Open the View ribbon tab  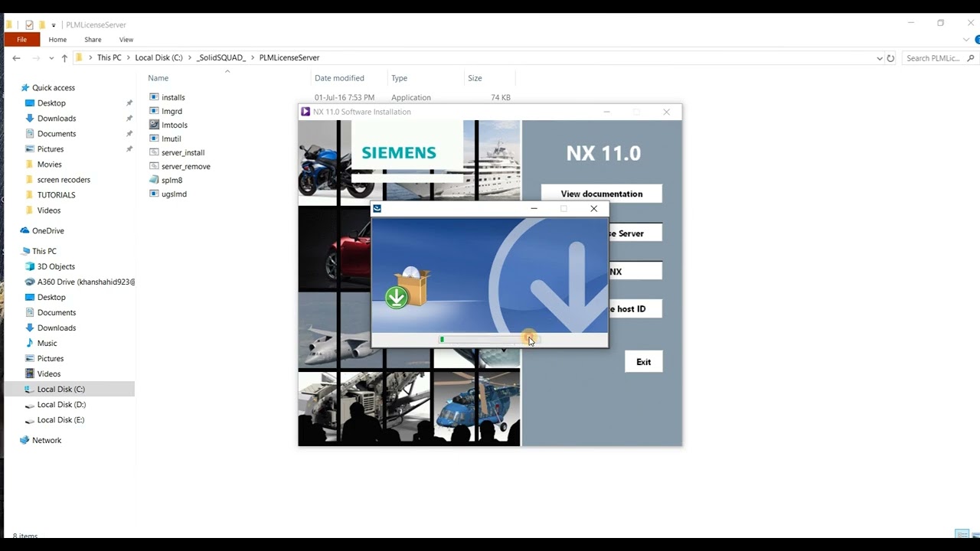coord(126,39)
